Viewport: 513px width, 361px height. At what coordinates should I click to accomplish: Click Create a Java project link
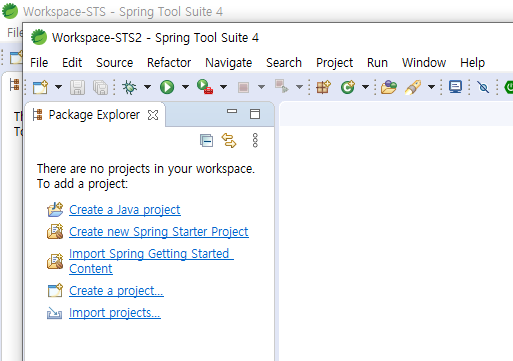[125, 210]
